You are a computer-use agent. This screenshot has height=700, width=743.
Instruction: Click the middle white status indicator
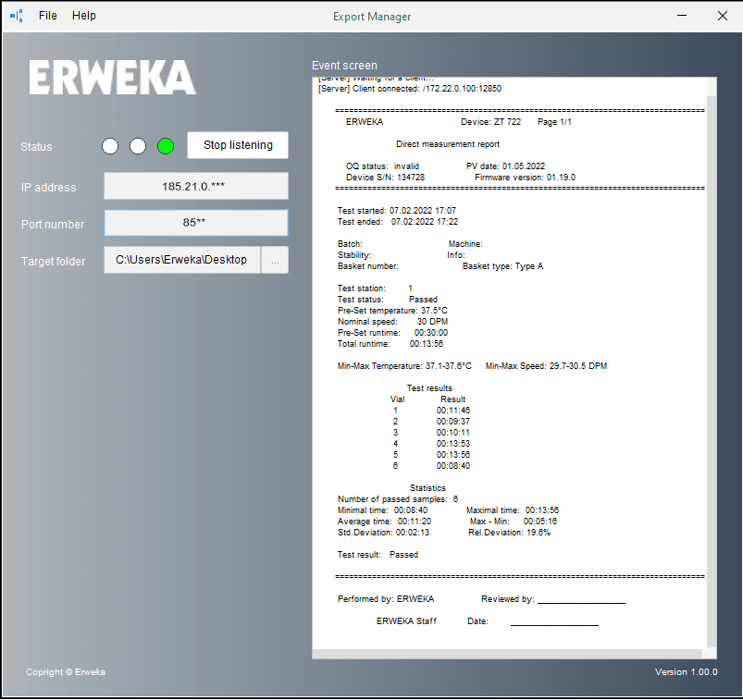(138, 146)
